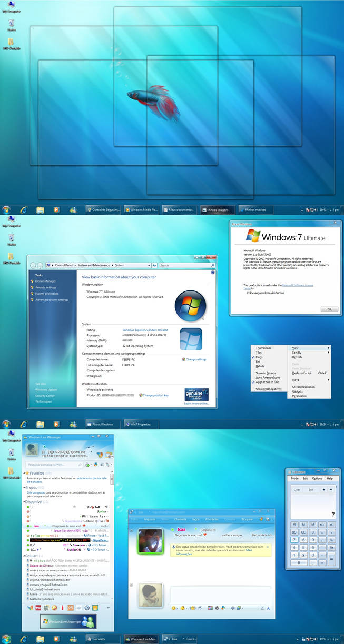
Task: Click the MSN butterfly tab icon in Messenger
Action: [x=30, y=607]
